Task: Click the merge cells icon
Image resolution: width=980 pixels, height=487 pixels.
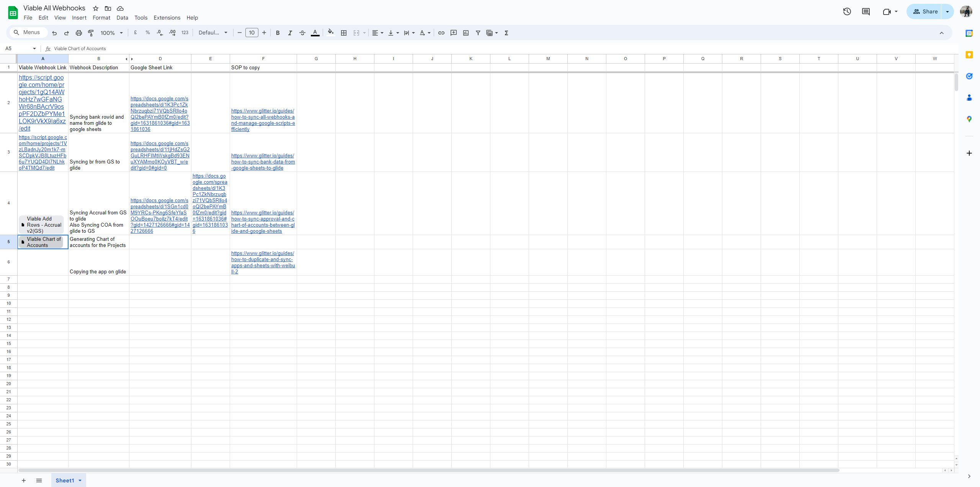Action: [356, 33]
